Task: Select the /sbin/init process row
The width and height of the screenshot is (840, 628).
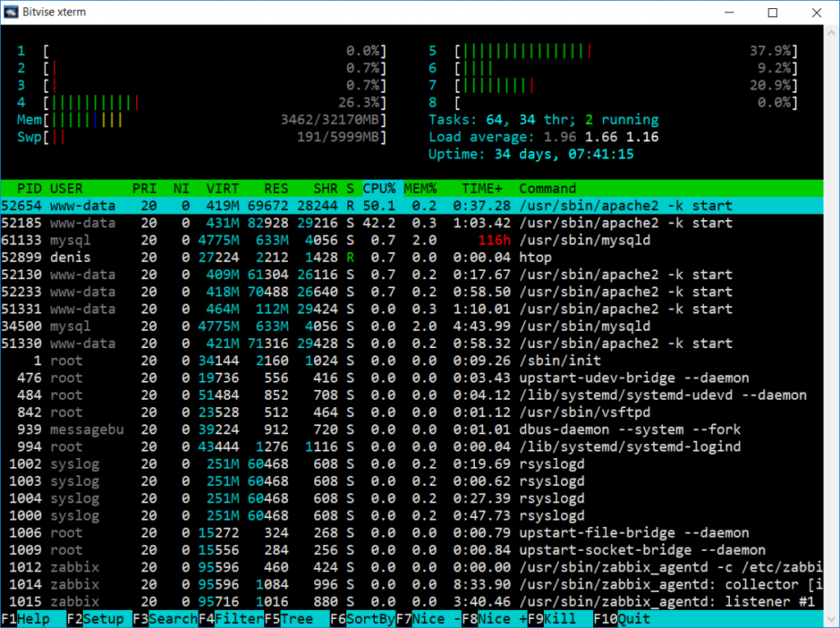Action: coord(412,360)
